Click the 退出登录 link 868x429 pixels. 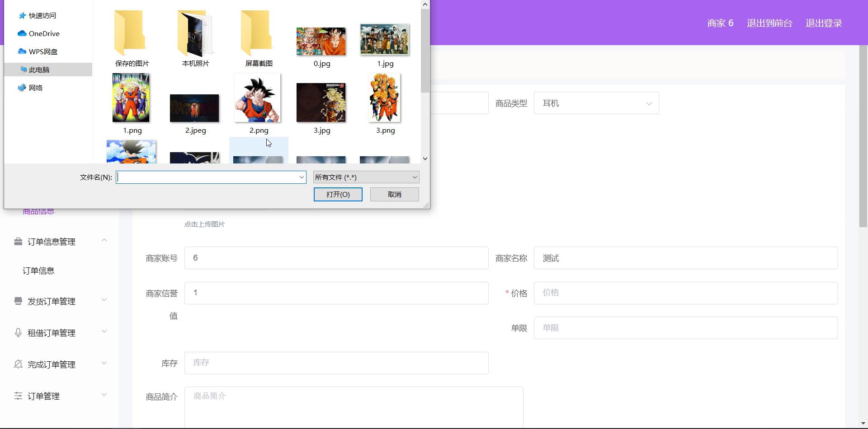[823, 23]
